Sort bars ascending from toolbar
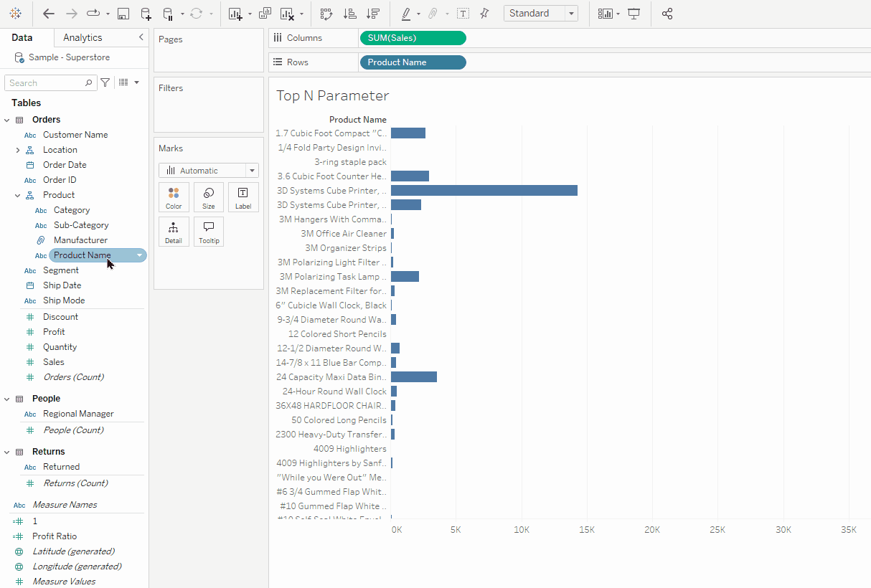 point(349,14)
